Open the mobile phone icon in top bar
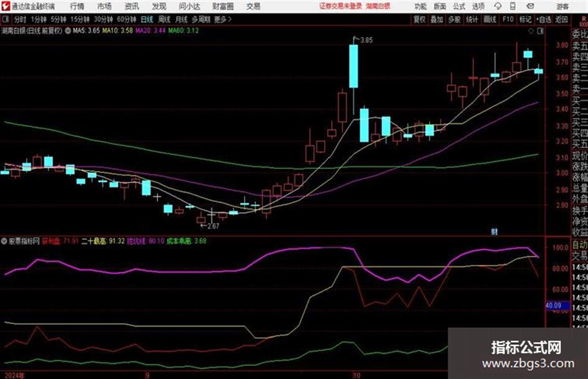588x379 pixels. pos(513,6)
